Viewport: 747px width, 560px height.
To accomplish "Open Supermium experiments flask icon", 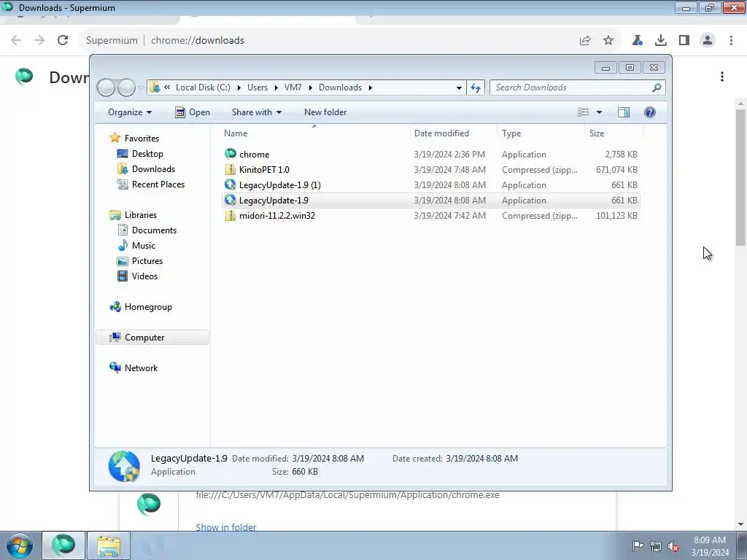I will 638,41.
